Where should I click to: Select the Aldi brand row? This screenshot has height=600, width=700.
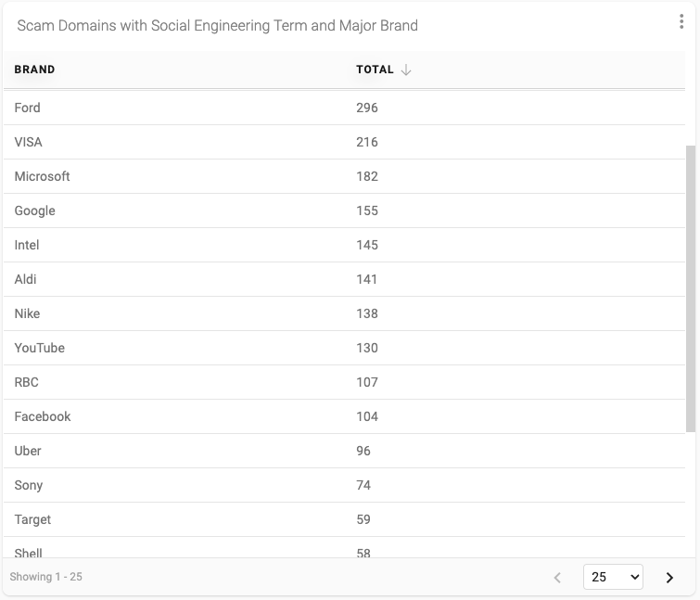(x=344, y=279)
